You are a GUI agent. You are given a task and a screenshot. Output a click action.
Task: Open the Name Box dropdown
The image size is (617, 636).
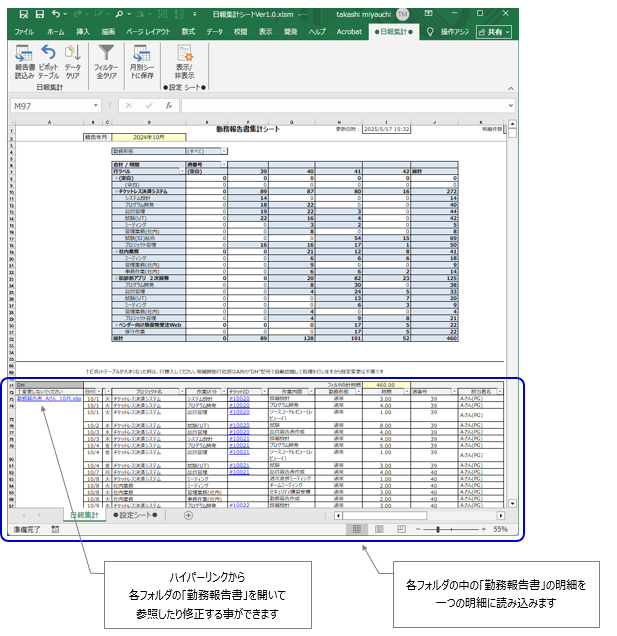[x=96, y=105]
